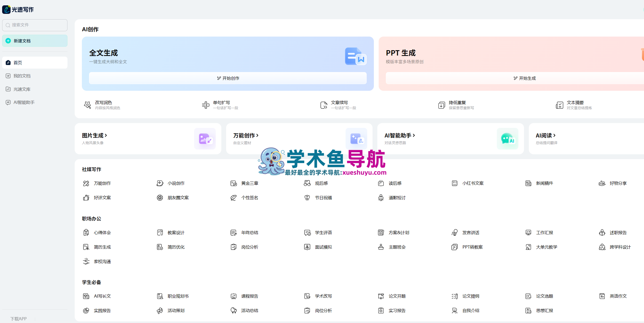Open the 职业规划书 tool
The width and height of the screenshot is (644, 323).
[173, 296]
